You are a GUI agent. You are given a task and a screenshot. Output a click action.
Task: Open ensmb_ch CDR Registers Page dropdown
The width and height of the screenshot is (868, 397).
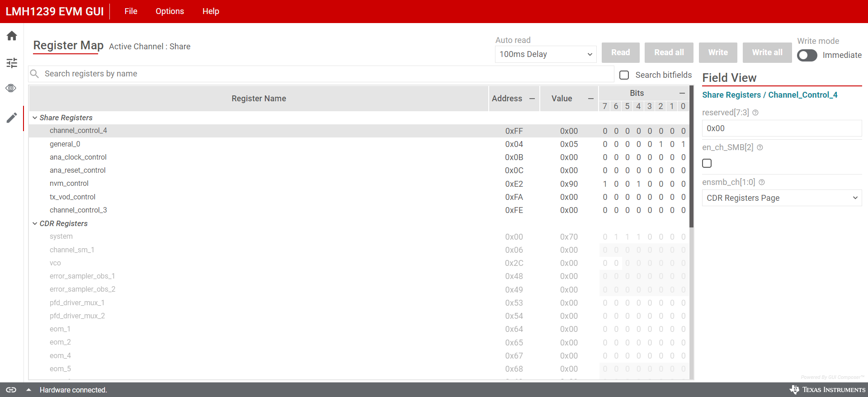point(782,198)
